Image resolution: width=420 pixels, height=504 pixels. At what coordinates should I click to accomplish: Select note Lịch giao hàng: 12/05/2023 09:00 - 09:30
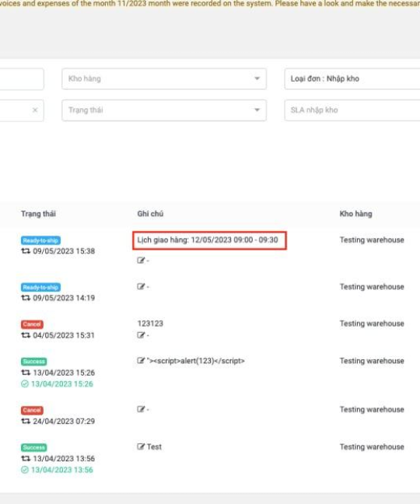(x=208, y=240)
